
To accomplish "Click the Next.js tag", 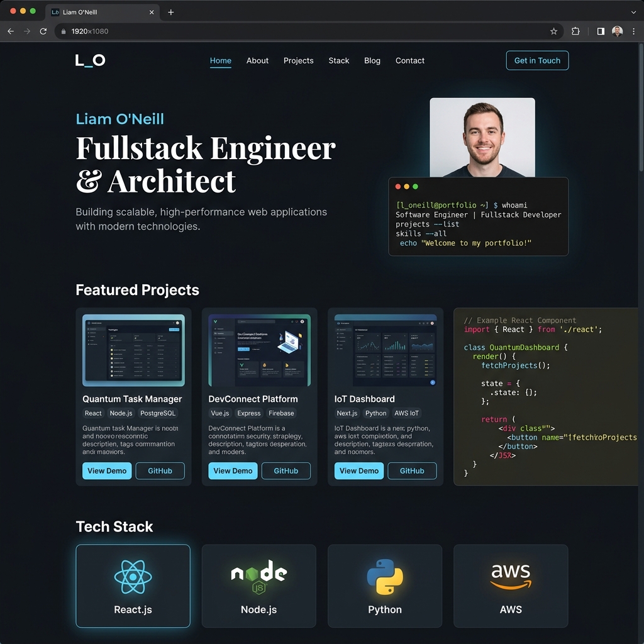I will (x=347, y=413).
